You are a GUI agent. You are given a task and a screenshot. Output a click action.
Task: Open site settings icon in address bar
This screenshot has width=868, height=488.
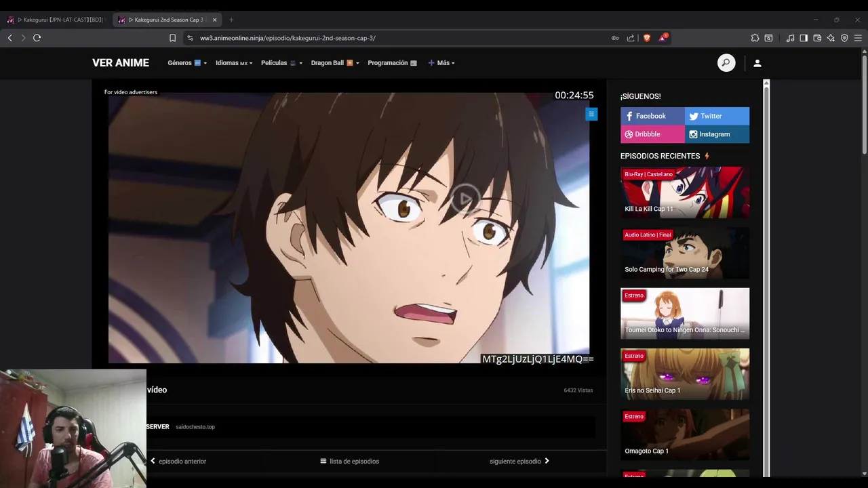[x=191, y=38]
